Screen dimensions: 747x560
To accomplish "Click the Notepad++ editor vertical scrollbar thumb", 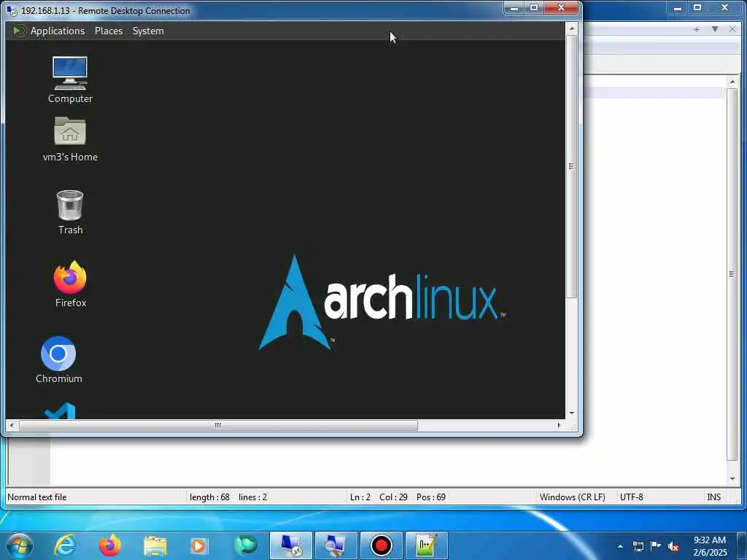I will pos(732,274).
